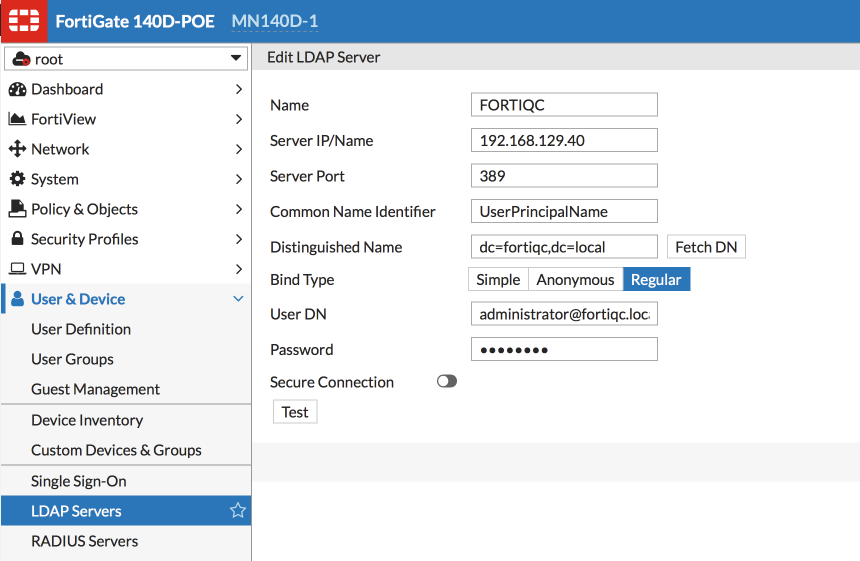
Task: Open RADIUS Servers menu item
Action: (126, 541)
